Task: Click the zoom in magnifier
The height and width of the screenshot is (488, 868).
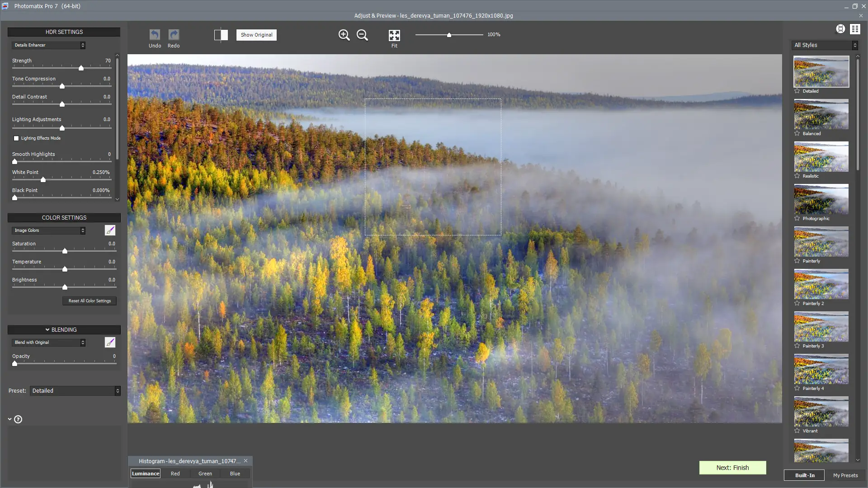Action: 344,35
